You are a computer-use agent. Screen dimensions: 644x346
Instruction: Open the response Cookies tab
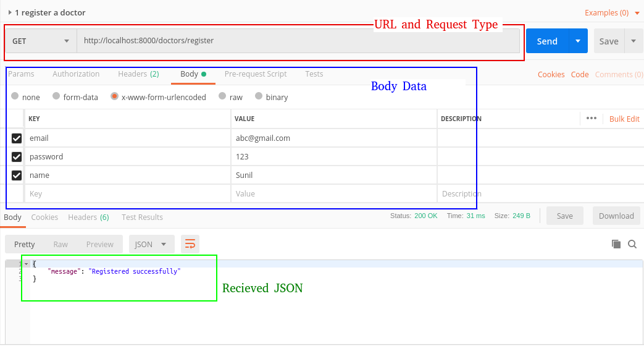coord(44,217)
